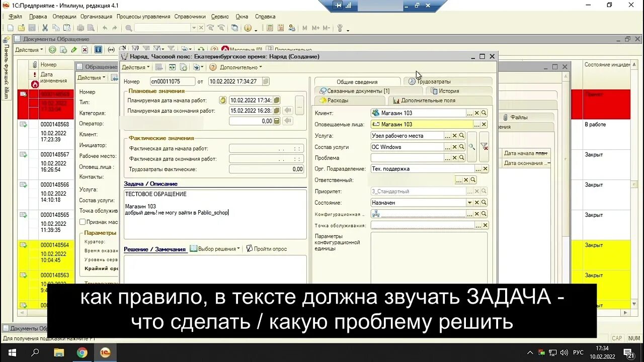This screenshot has height=362, width=644.
Task: Open Действия dropdown in Документы Обращение window
Action: point(29,50)
